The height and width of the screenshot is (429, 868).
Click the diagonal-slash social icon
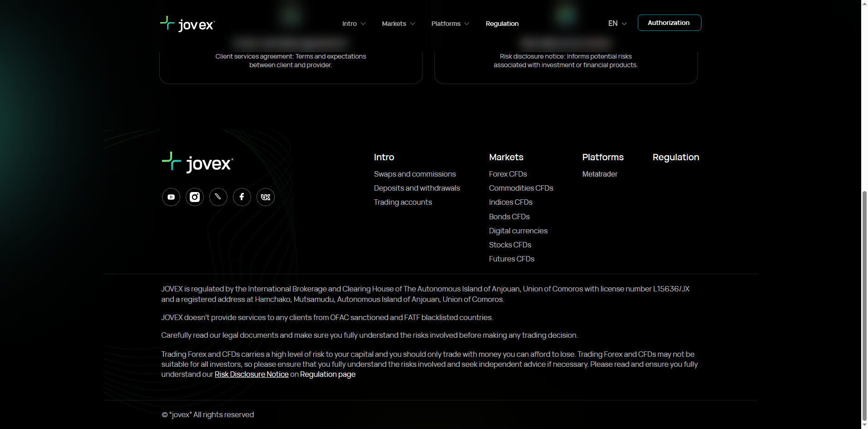pos(218,197)
